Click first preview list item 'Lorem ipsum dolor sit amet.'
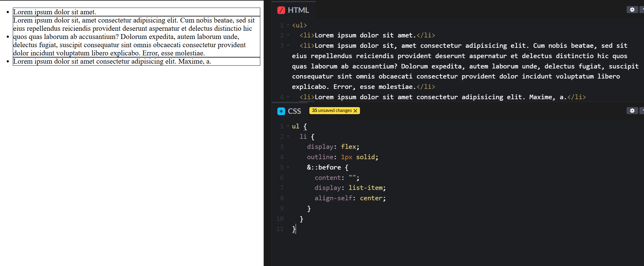644x266 pixels. tap(55, 12)
